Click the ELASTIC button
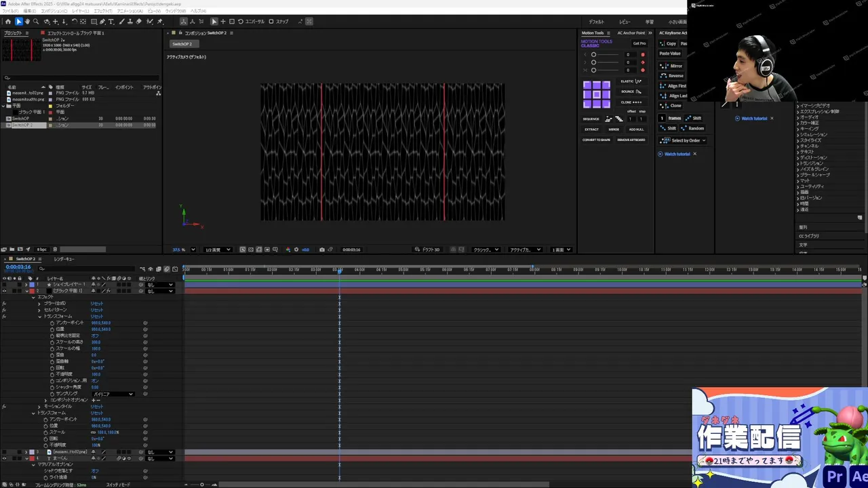868x488 pixels. (631, 81)
